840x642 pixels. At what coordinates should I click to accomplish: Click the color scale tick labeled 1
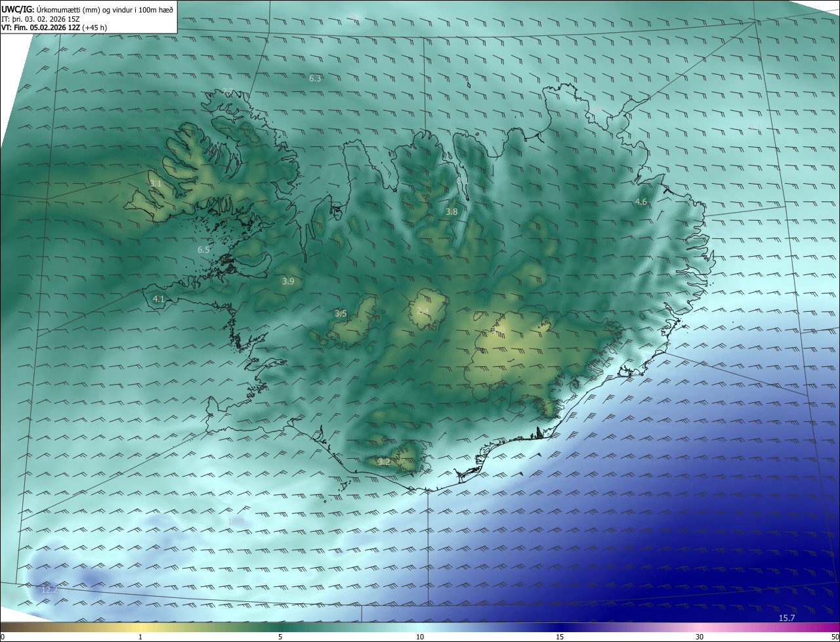click(140, 637)
